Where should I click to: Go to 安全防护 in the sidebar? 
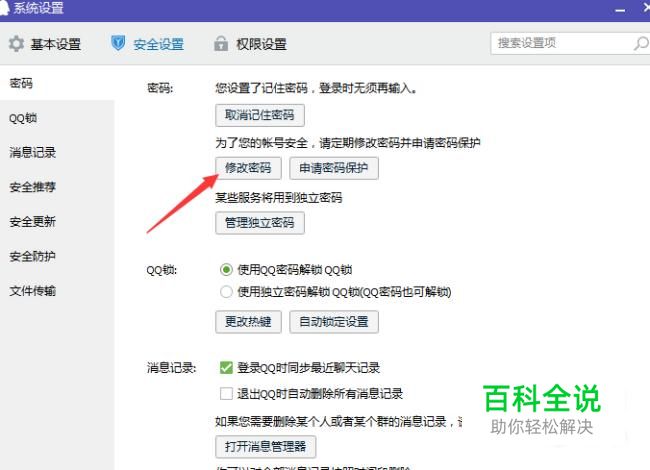click(x=57, y=256)
